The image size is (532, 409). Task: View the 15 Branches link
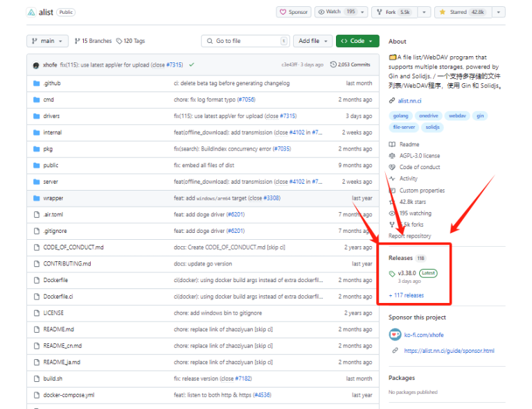93,41
